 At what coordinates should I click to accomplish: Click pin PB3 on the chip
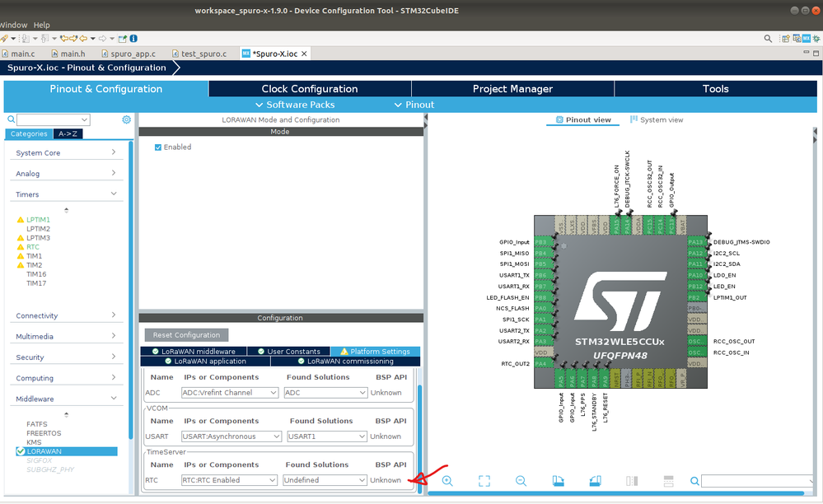[x=544, y=242]
